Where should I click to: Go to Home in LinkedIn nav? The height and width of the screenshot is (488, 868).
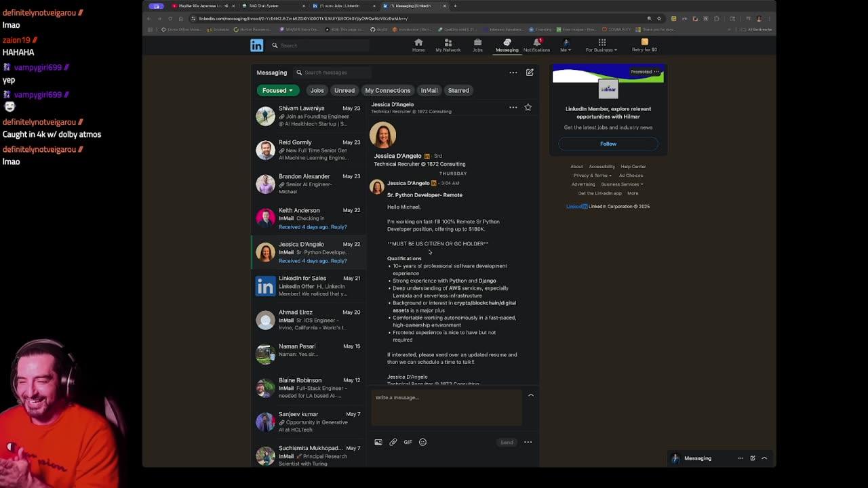[x=418, y=45]
